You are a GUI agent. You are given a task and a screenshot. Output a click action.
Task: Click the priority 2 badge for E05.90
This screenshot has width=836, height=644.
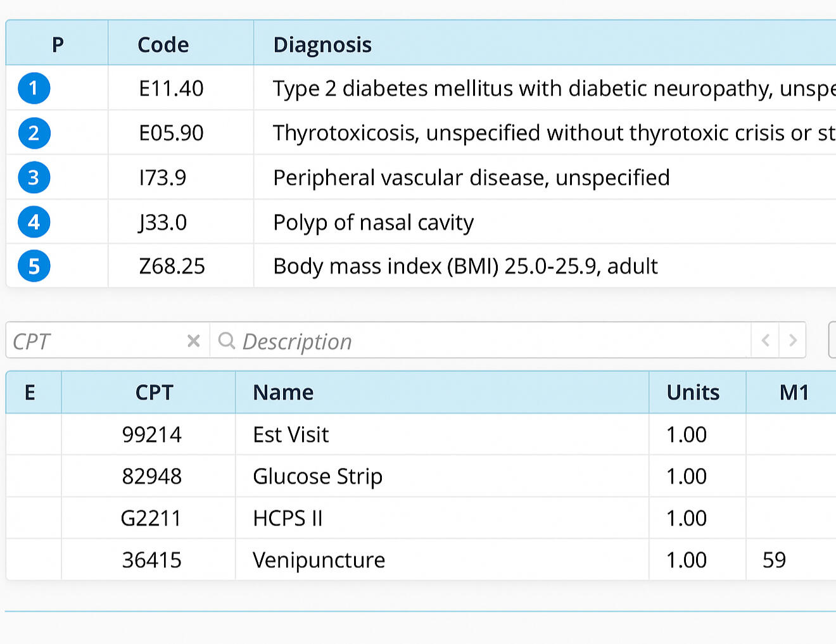[34, 133]
